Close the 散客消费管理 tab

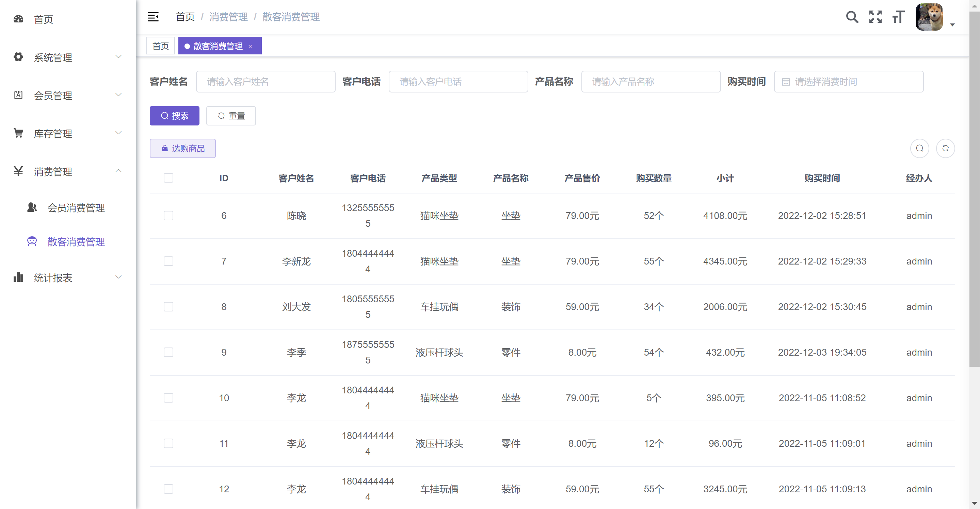click(250, 46)
